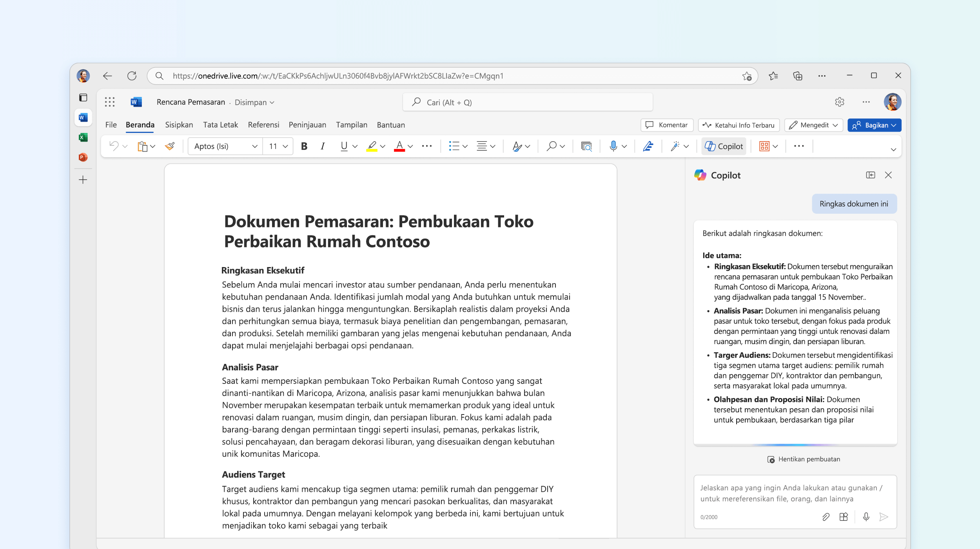Add page to favorites star

[x=747, y=76]
